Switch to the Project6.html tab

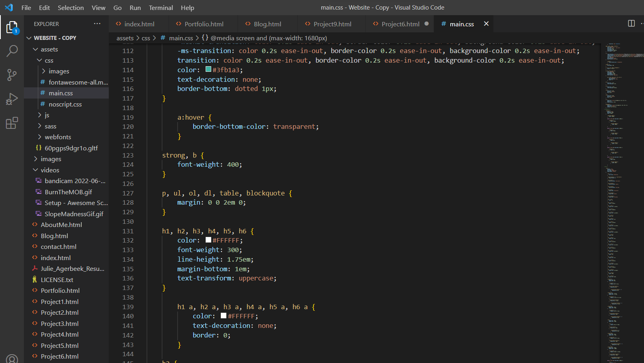(x=400, y=24)
